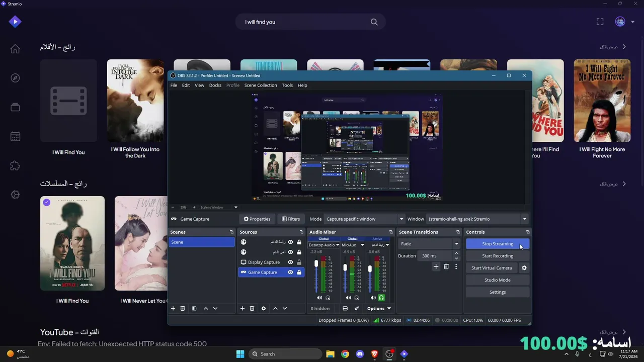Add a new source with the plus icon

(x=243, y=308)
